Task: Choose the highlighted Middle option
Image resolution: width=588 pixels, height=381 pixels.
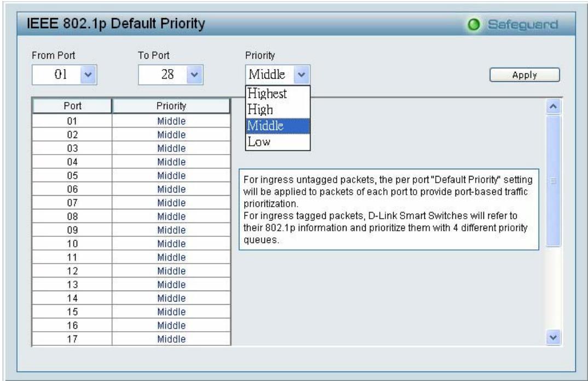Action: [x=278, y=126]
